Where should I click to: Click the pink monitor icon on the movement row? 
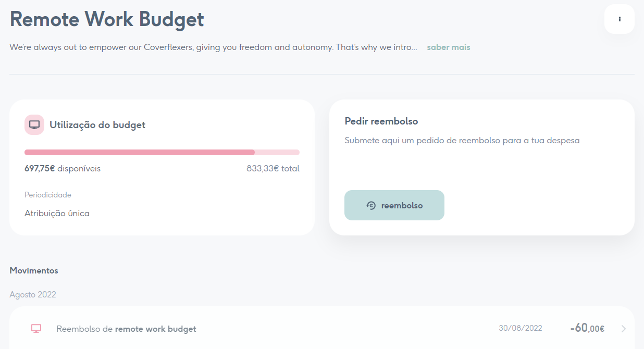[35, 328]
